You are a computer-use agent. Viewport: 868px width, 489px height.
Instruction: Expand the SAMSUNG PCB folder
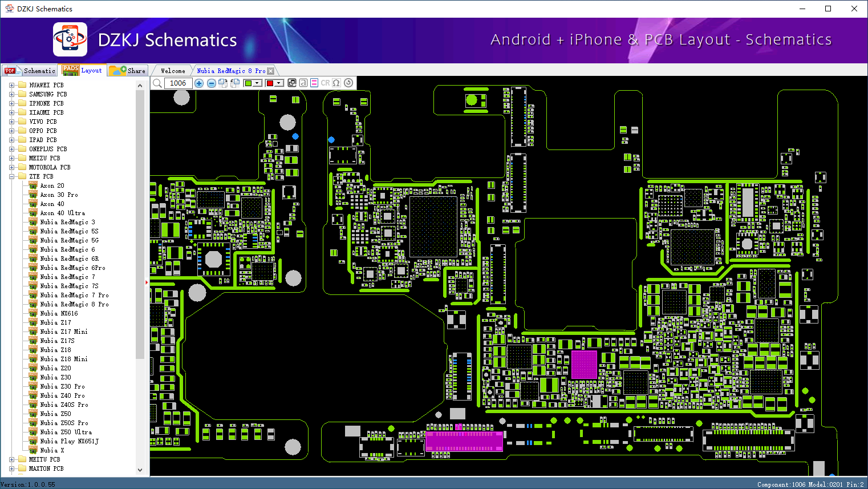tap(11, 94)
